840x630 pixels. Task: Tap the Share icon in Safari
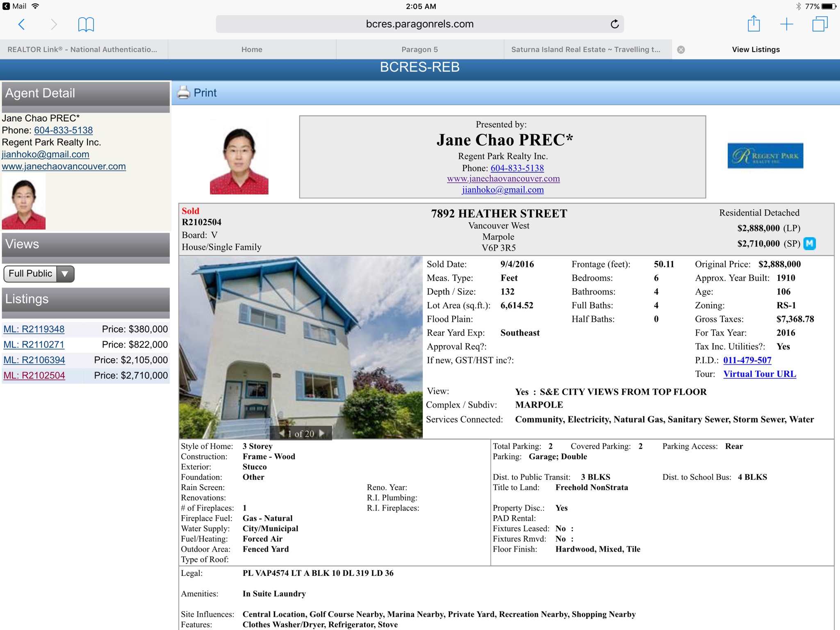click(x=753, y=24)
